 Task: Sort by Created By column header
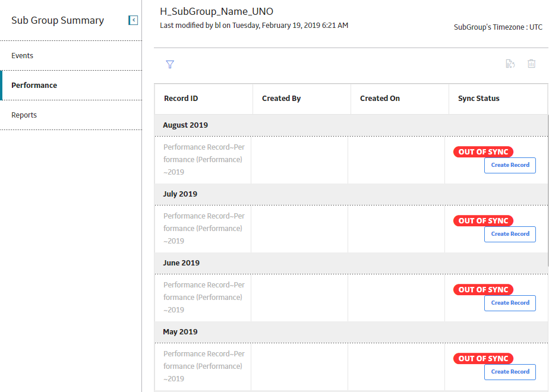tap(281, 99)
